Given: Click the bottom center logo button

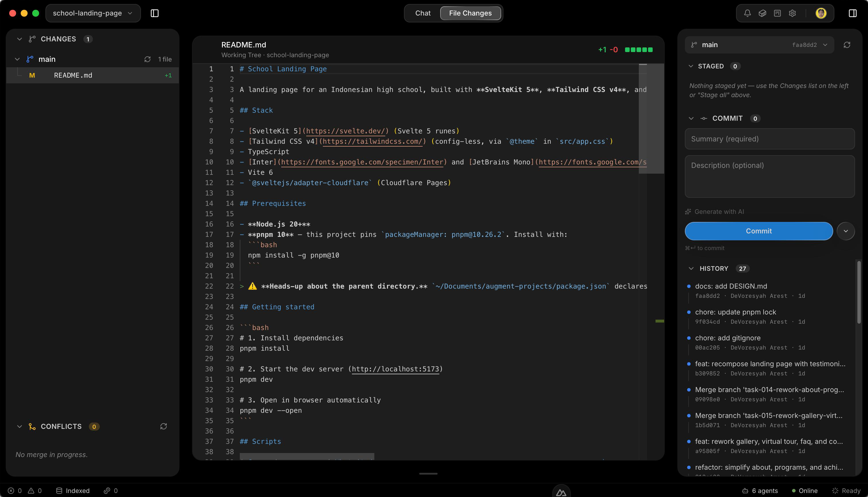Looking at the screenshot, I should click(x=561, y=492).
